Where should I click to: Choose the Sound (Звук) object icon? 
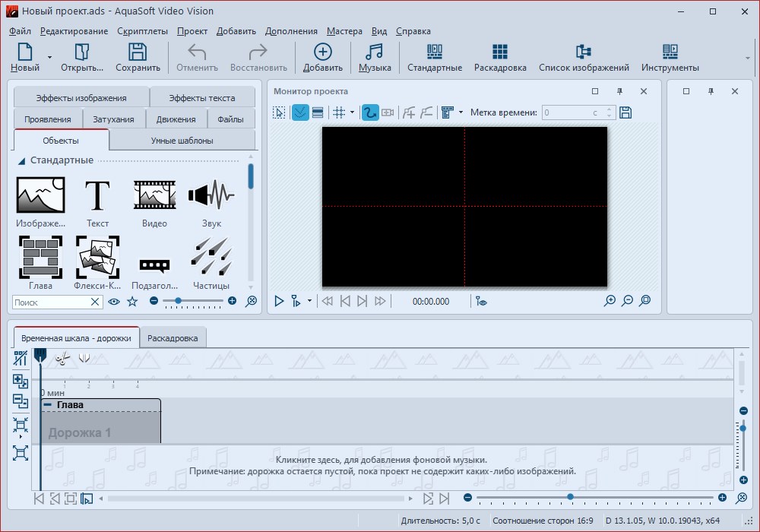coord(211,197)
